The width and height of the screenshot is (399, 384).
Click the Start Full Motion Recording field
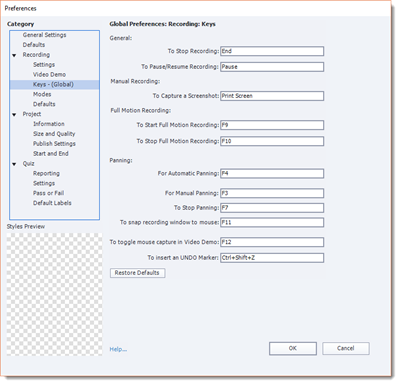[x=272, y=125]
